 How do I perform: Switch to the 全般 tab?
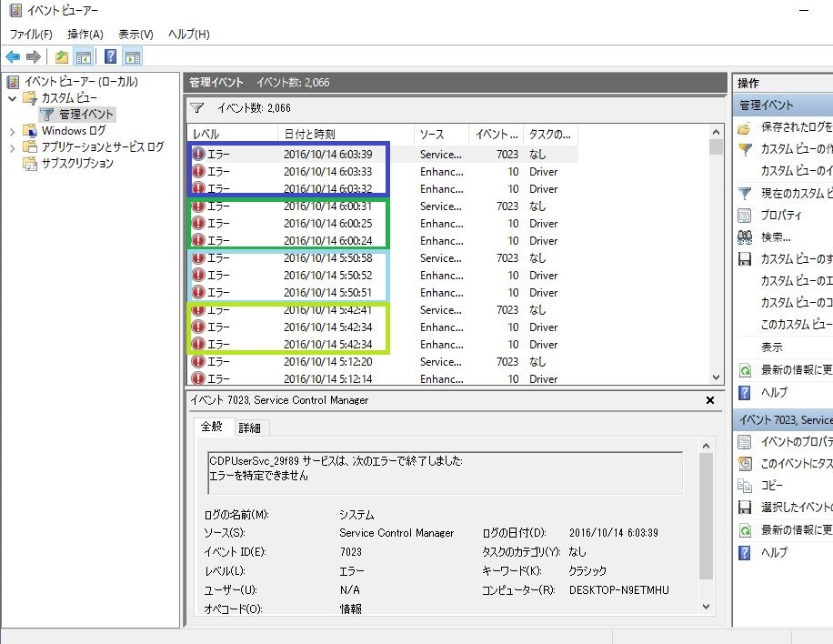[x=212, y=427]
